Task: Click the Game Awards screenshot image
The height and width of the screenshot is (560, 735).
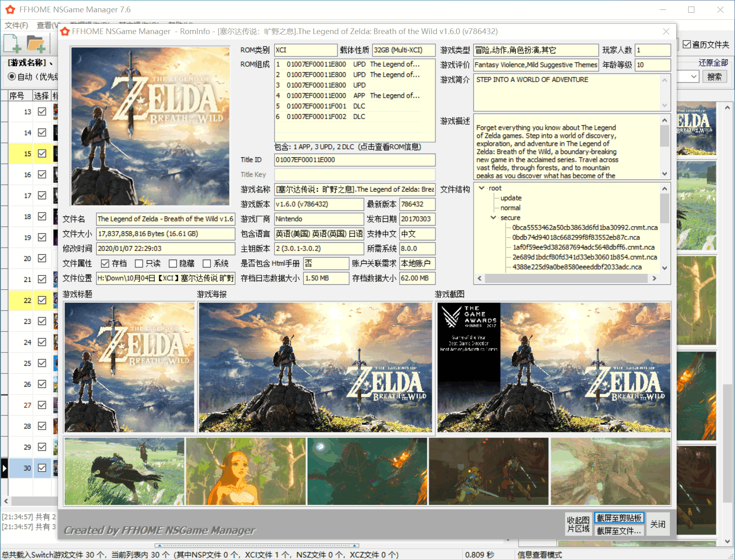Action: [554, 367]
